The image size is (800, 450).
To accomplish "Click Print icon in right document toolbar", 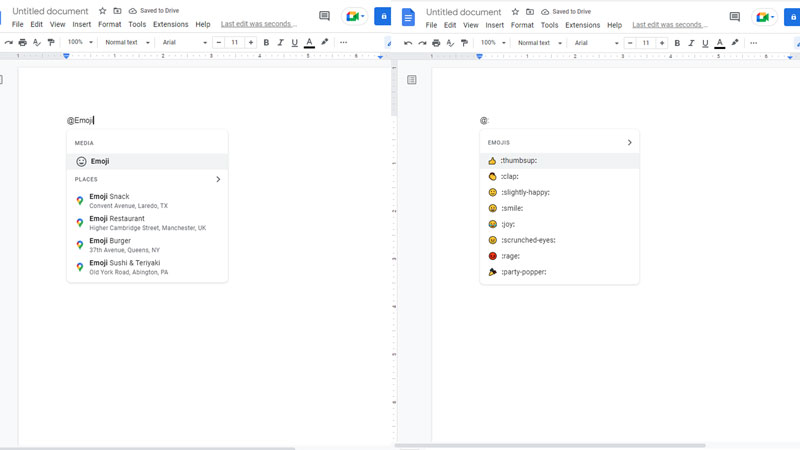I will coord(436,43).
